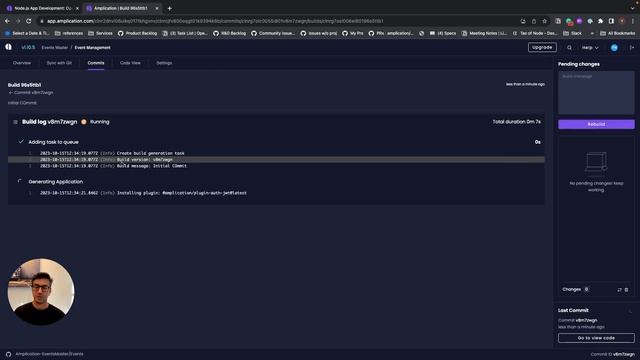Bookmark this page with the star icon

point(544,21)
